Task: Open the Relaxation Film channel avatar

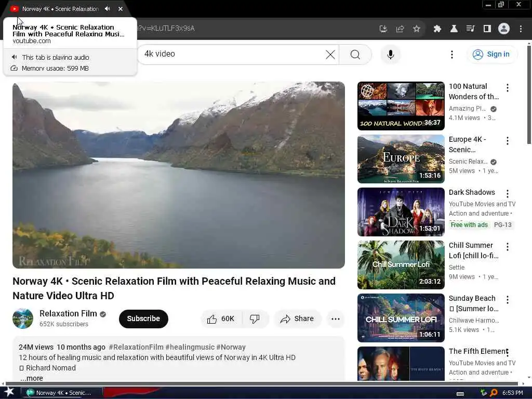Action: tap(23, 318)
